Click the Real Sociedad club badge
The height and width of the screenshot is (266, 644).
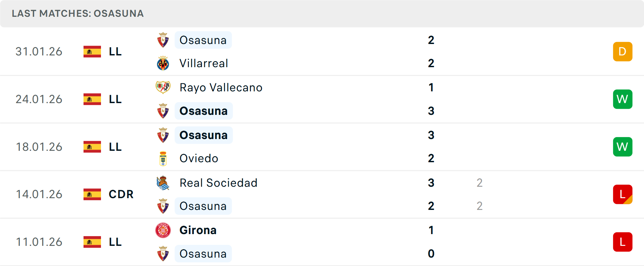pyautogui.click(x=163, y=183)
